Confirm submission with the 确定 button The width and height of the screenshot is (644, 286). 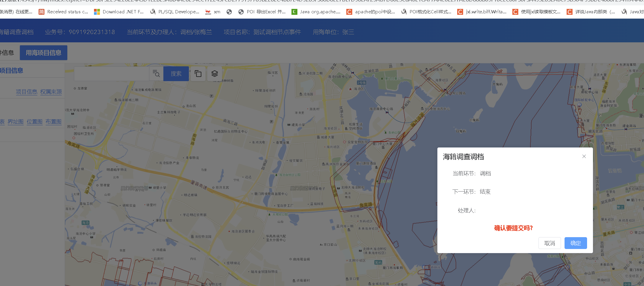point(576,243)
